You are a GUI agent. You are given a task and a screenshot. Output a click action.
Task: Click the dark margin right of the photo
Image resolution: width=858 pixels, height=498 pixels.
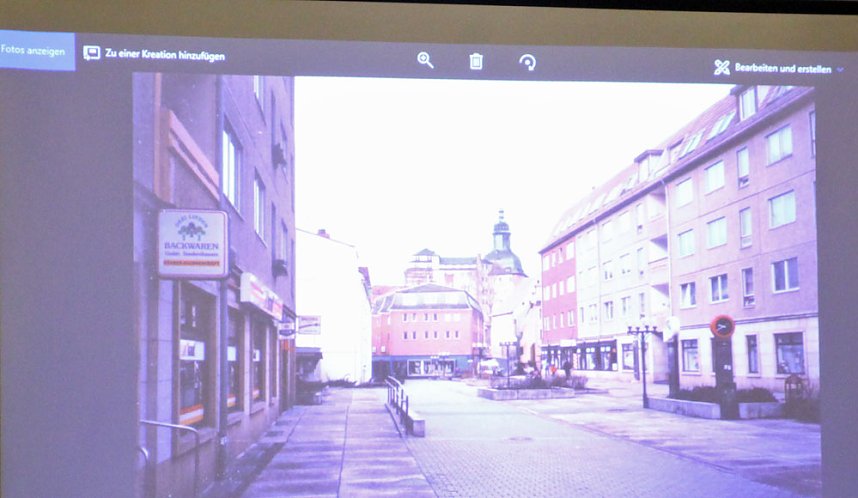click(838, 300)
